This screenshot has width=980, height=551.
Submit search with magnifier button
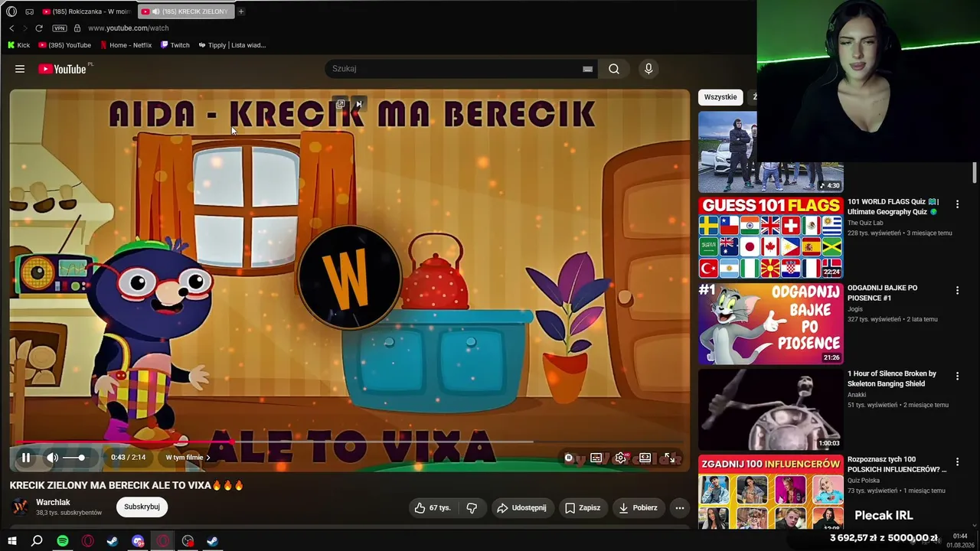[614, 69]
